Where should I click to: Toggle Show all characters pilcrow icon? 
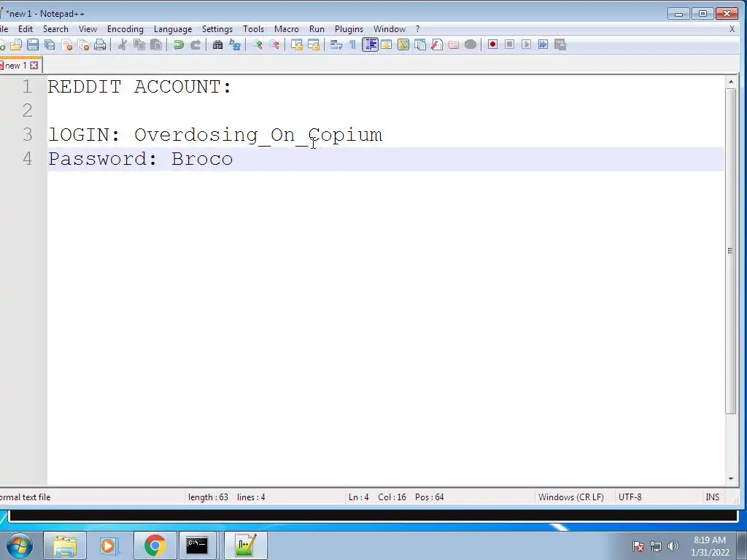352,44
